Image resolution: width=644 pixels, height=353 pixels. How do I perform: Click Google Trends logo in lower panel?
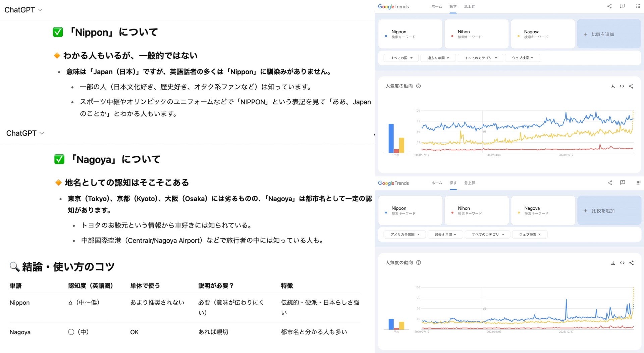pos(393,183)
